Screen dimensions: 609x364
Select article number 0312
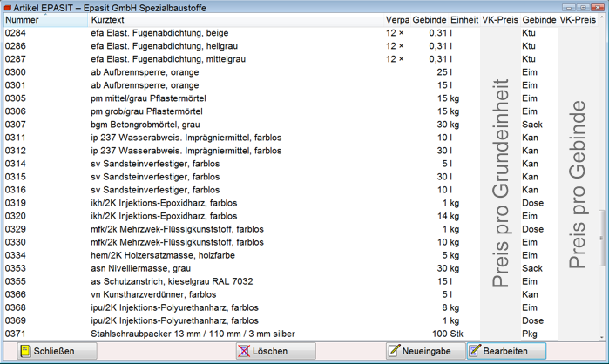point(16,151)
